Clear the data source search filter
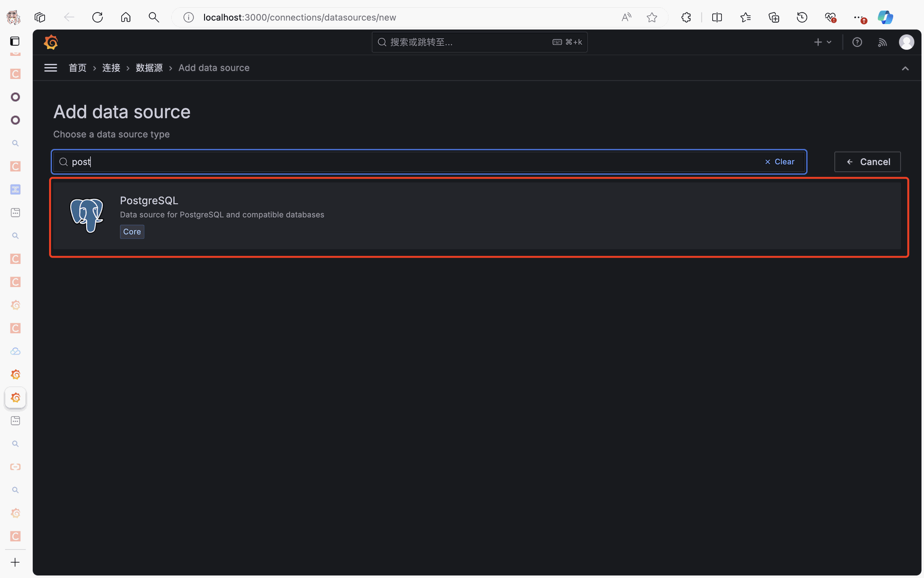This screenshot has width=924, height=578. (780, 162)
